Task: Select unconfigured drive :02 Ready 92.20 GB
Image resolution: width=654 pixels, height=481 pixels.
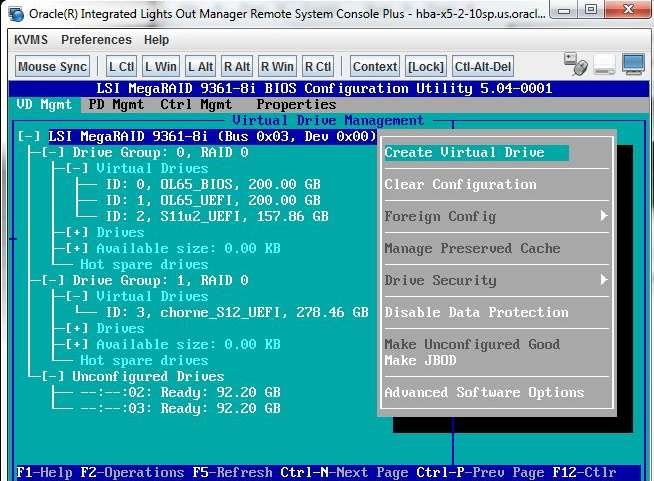Action: pos(180,393)
